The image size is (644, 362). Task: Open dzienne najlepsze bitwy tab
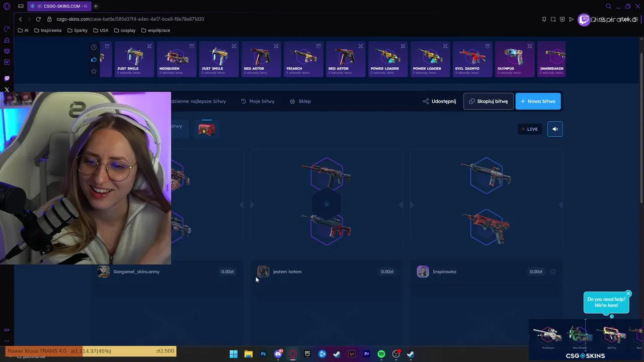(x=198, y=101)
